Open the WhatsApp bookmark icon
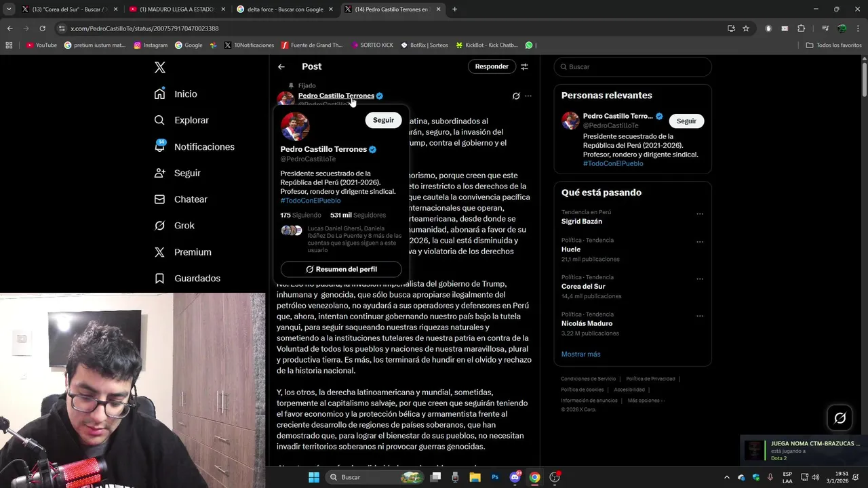 (529, 45)
